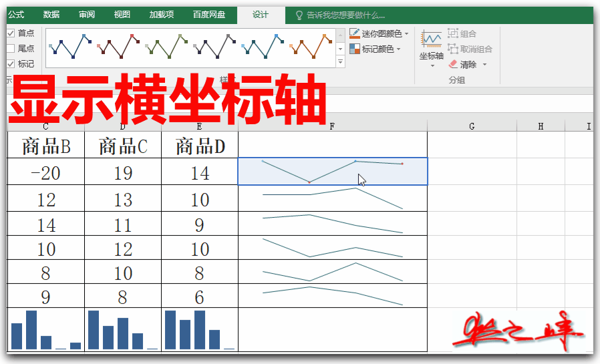Select the cell containing 19
Image resolution: width=600 pixels, height=364 pixels.
[x=123, y=172]
